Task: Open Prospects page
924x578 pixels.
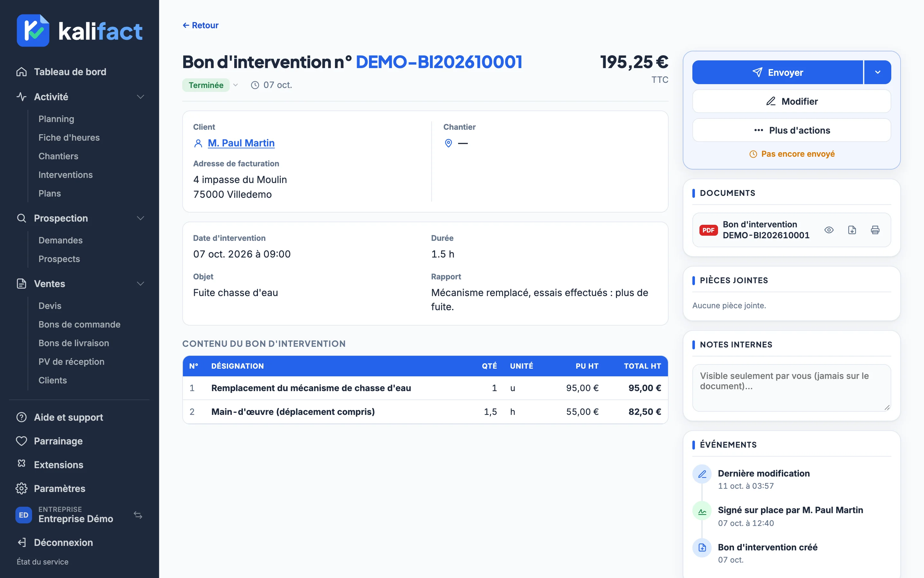Action: click(59, 259)
